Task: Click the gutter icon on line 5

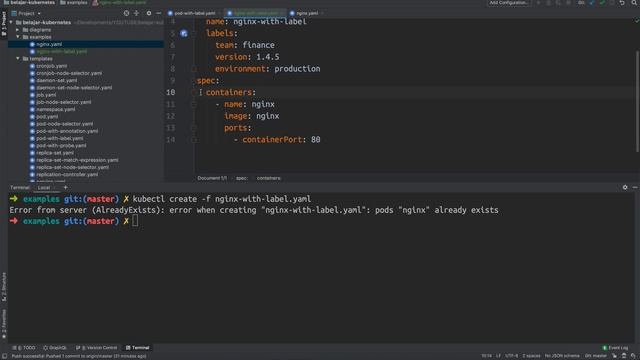Action: (184, 33)
